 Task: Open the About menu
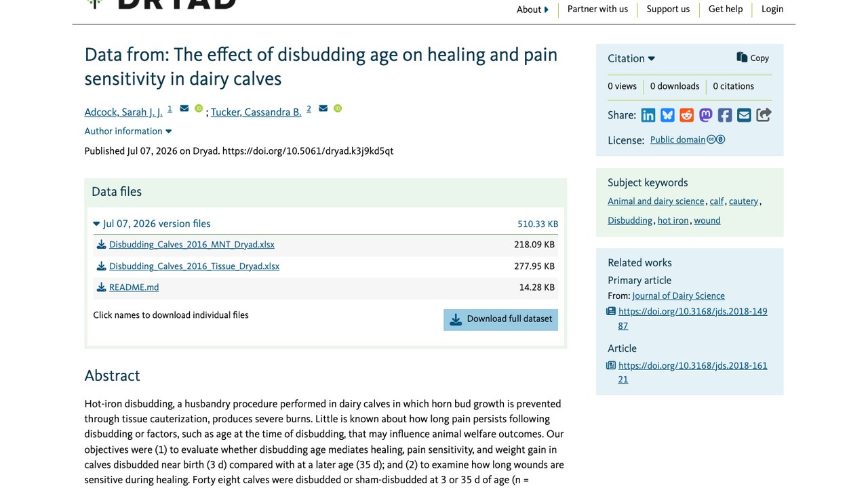532,9
